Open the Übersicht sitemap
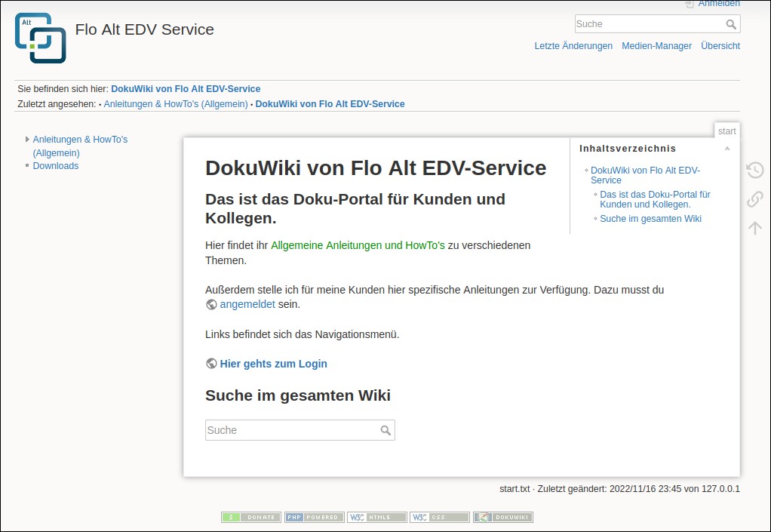The height and width of the screenshot is (532, 771). click(x=720, y=46)
